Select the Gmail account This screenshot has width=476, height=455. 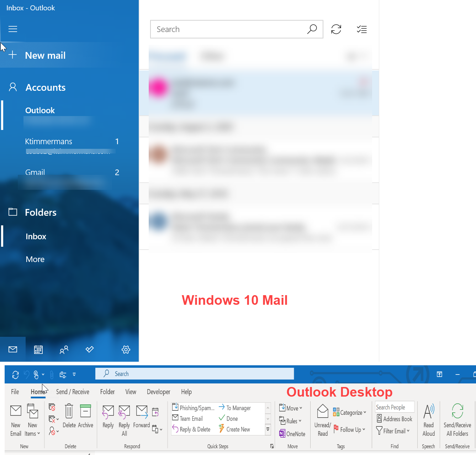point(69,177)
